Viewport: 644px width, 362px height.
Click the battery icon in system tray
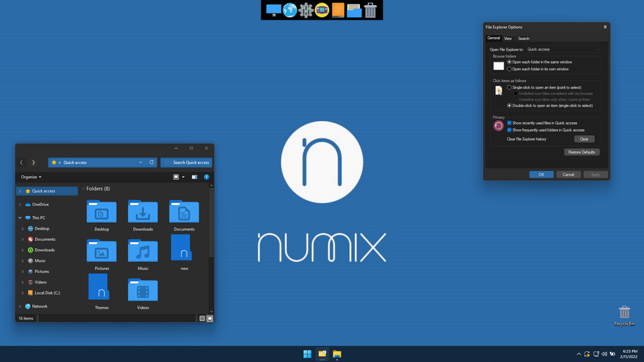(x=613, y=354)
